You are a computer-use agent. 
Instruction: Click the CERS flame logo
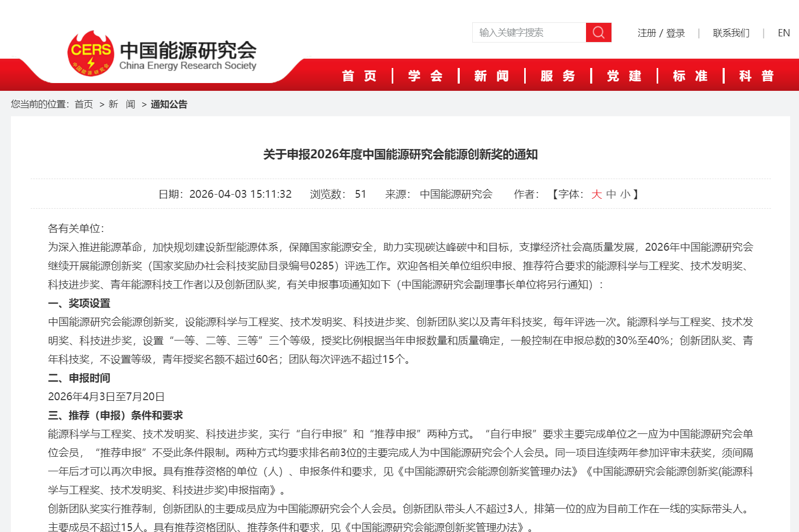pyautogui.click(x=90, y=53)
